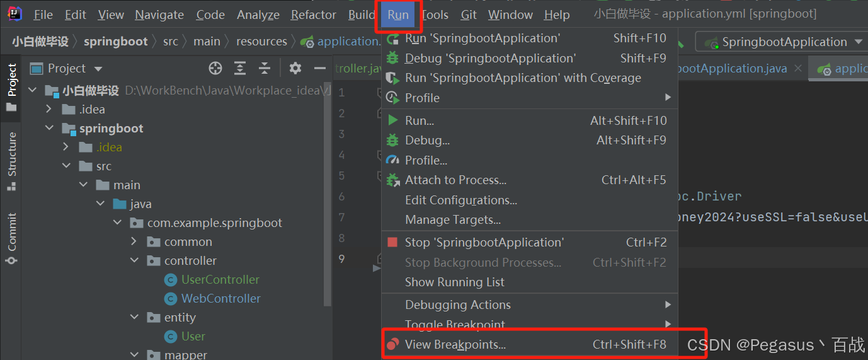
Task: Hide the Project panel with minus icon
Action: pos(320,68)
